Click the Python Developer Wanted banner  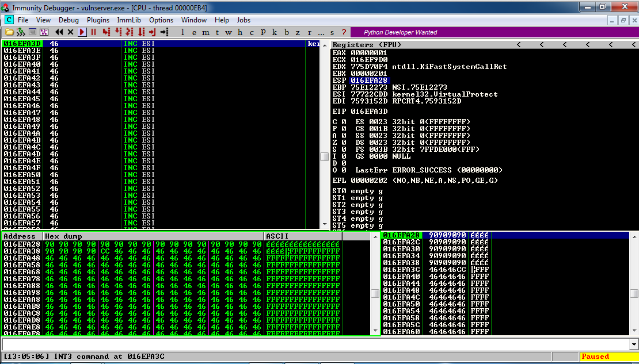click(x=401, y=32)
